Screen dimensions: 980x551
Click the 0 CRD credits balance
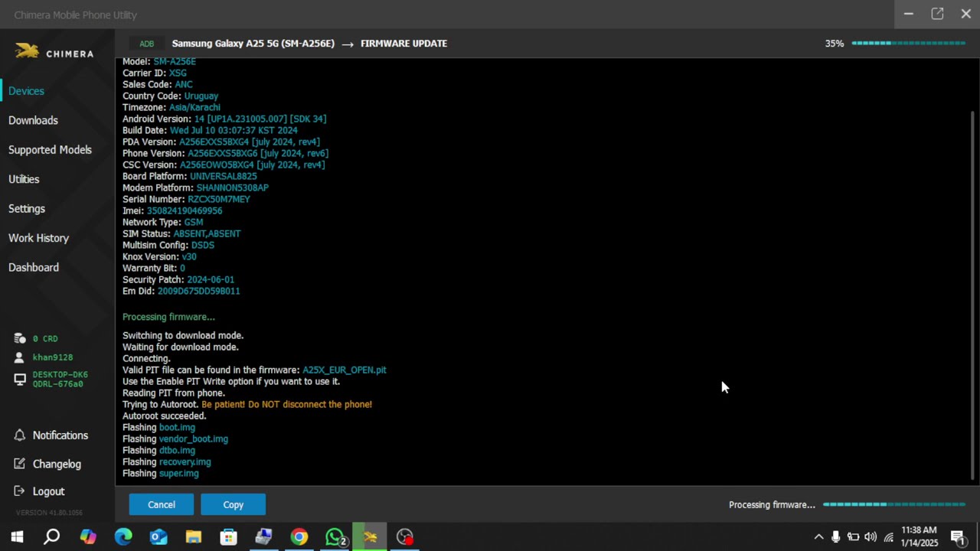45,338
